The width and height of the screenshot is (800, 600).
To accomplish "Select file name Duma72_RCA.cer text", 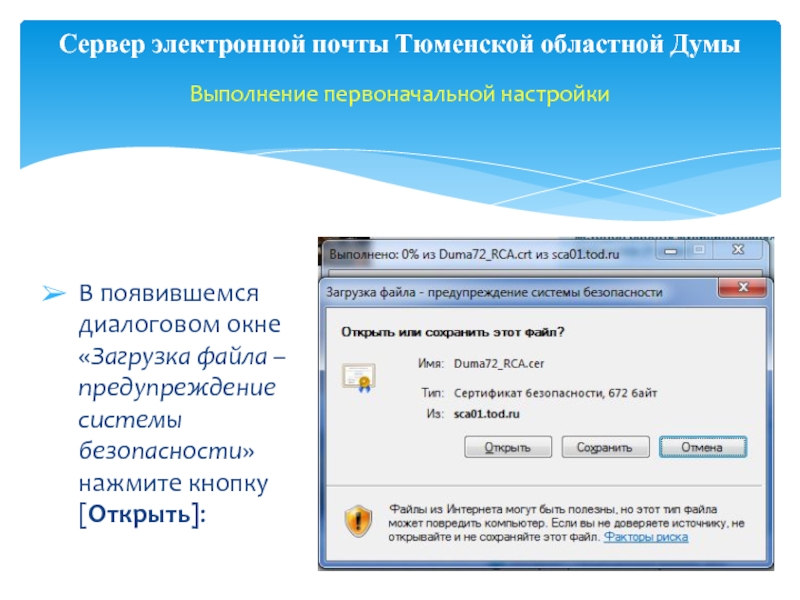I will [x=498, y=363].
